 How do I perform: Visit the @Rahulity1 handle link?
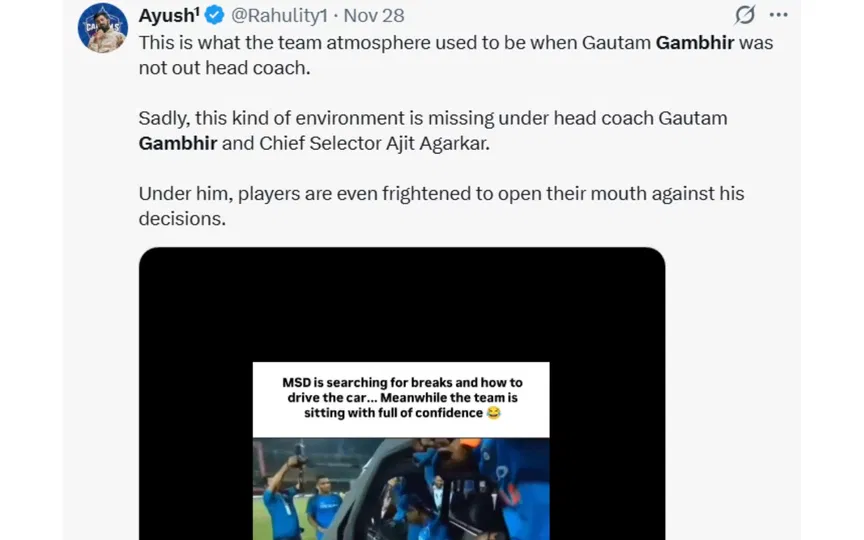pos(279,16)
